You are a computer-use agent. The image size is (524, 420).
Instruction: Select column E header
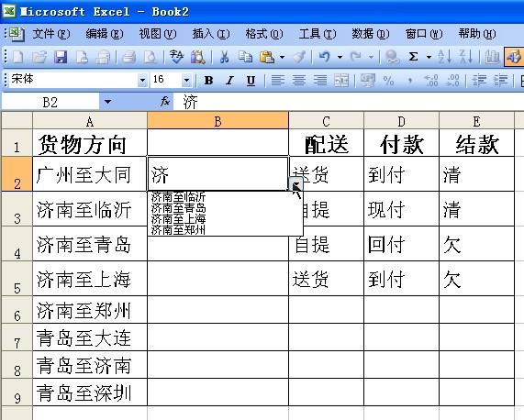click(476, 121)
